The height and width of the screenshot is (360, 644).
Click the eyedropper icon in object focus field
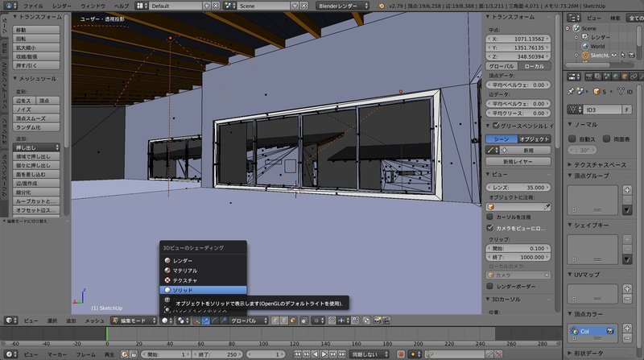click(x=547, y=207)
